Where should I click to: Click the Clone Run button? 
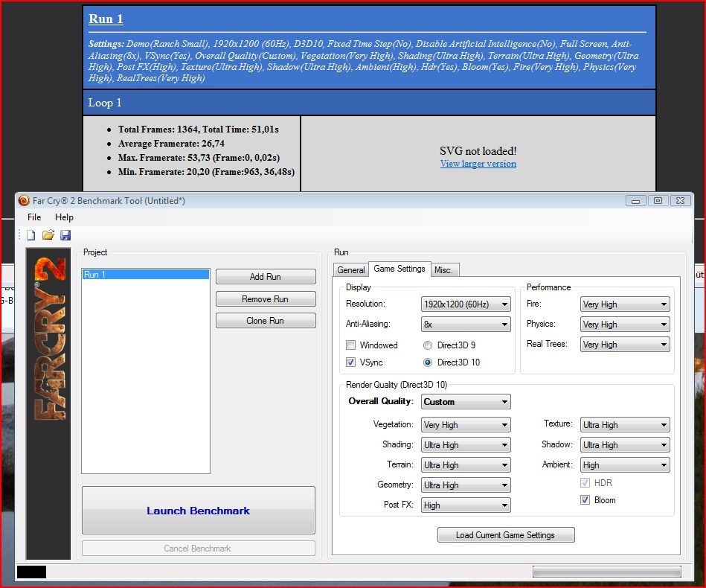coord(266,321)
